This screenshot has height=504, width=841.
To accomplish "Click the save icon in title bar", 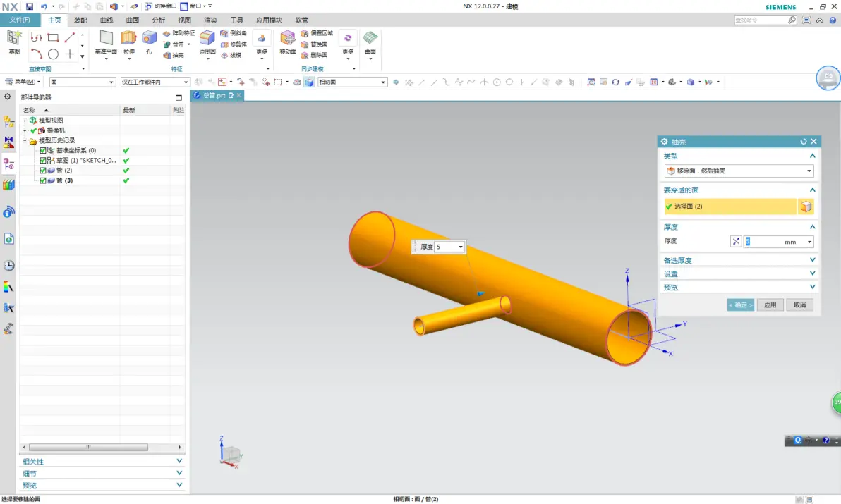I will coord(30,6).
